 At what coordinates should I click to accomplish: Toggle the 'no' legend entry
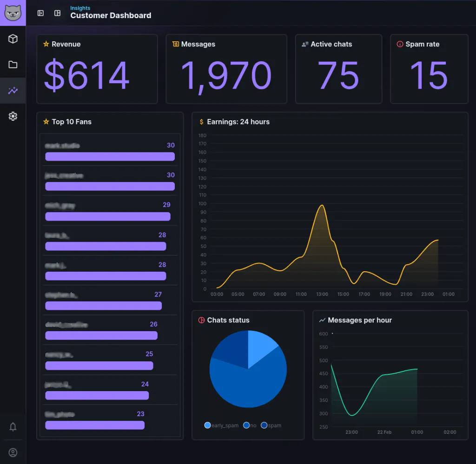[250, 425]
